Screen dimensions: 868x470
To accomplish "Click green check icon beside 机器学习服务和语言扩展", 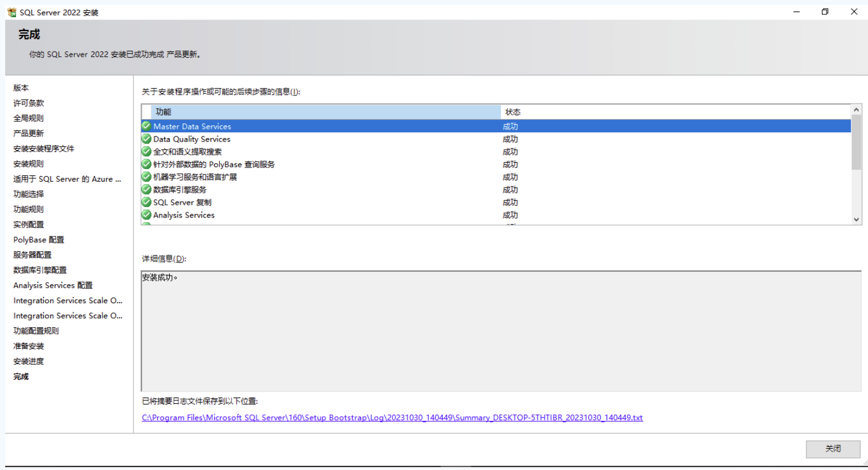I will [x=147, y=177].
